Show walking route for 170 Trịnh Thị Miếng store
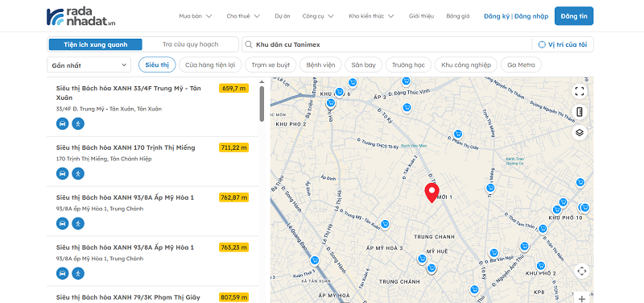Image resolution: width=644 pixels, height=303 pixels. point(78,173)
